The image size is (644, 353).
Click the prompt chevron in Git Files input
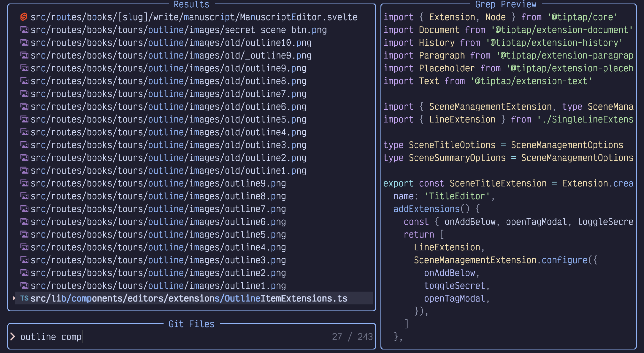[12, 337]
